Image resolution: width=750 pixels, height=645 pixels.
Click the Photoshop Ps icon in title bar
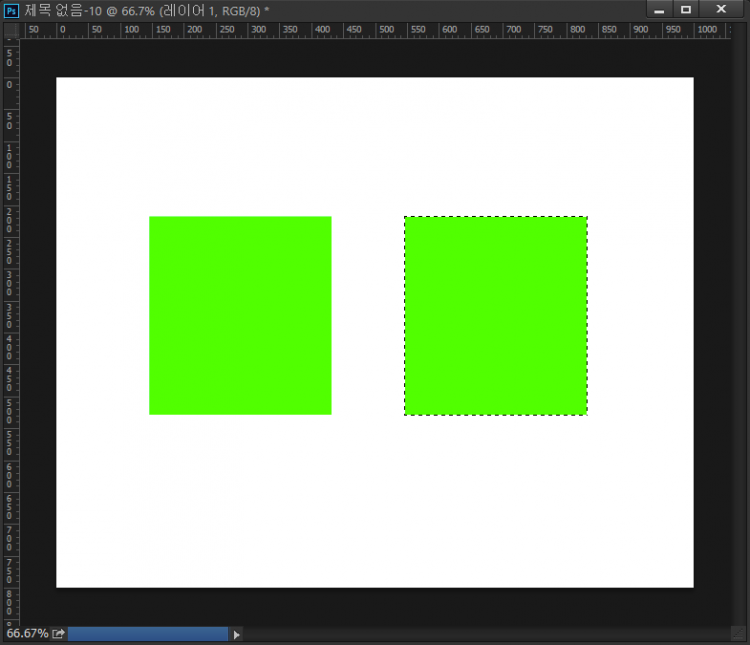[11, 11]
